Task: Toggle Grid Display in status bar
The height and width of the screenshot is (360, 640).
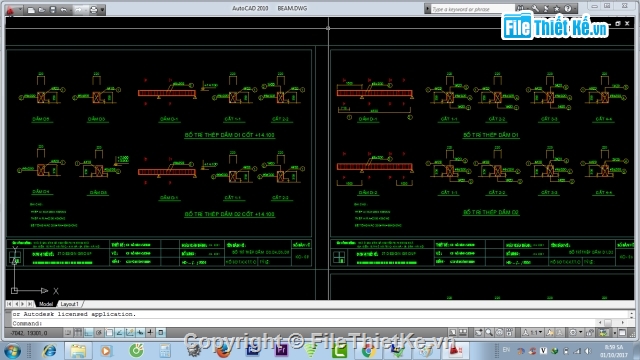Action: pos(78,333)
